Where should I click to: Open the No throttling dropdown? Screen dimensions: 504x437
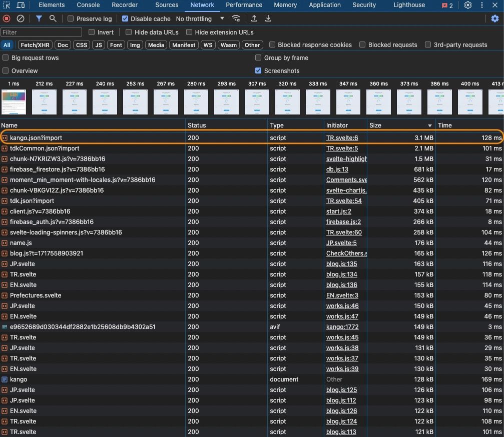[x=200, y=18]
